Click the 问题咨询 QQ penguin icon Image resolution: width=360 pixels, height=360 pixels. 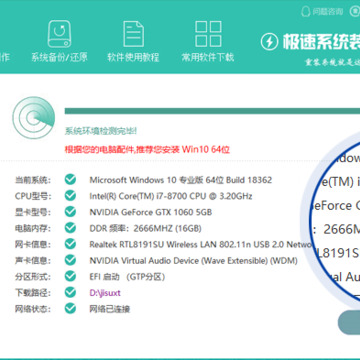[x=305, y=11]
